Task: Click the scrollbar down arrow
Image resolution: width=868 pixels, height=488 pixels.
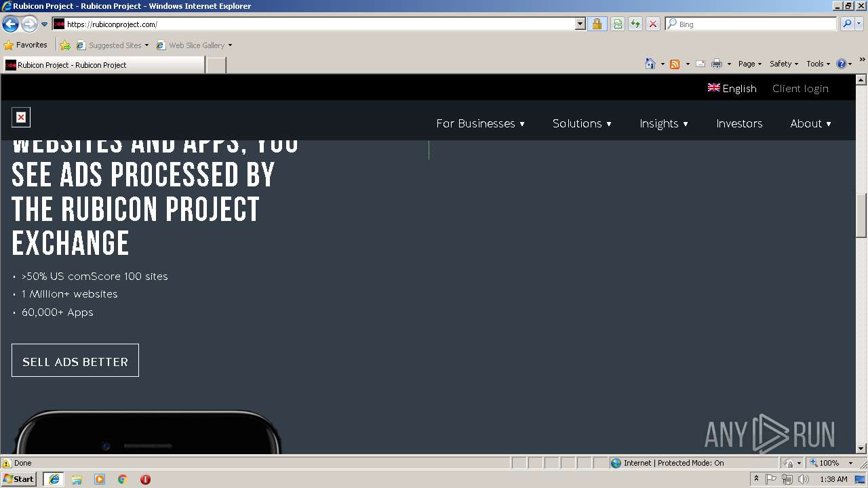Action: coord(861,448)
